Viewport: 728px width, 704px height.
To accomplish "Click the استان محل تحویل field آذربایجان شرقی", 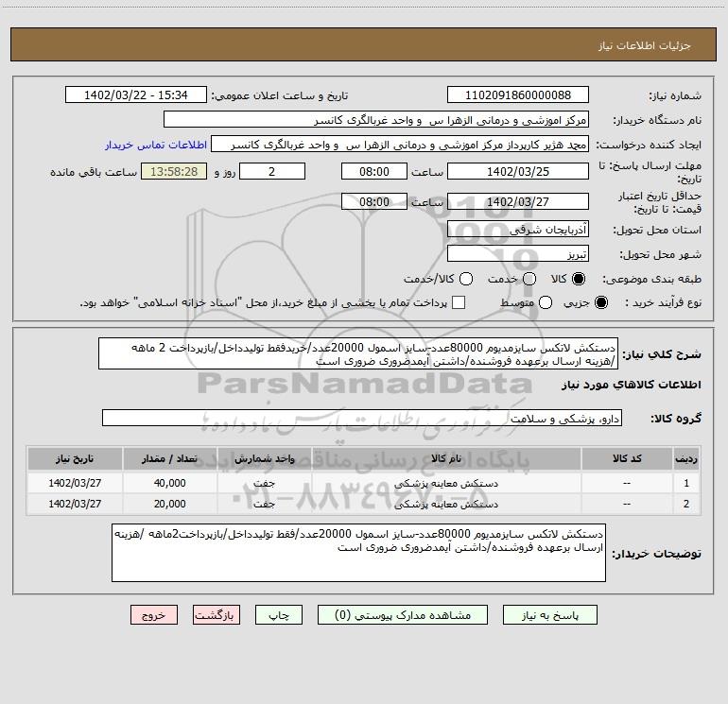I will (518, 229).
